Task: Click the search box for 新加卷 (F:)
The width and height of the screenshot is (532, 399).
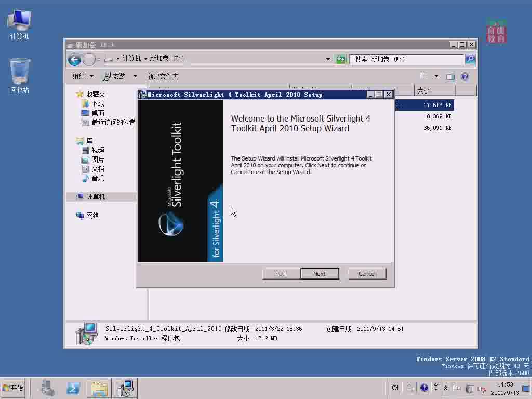Action: (x=407, y=59)
